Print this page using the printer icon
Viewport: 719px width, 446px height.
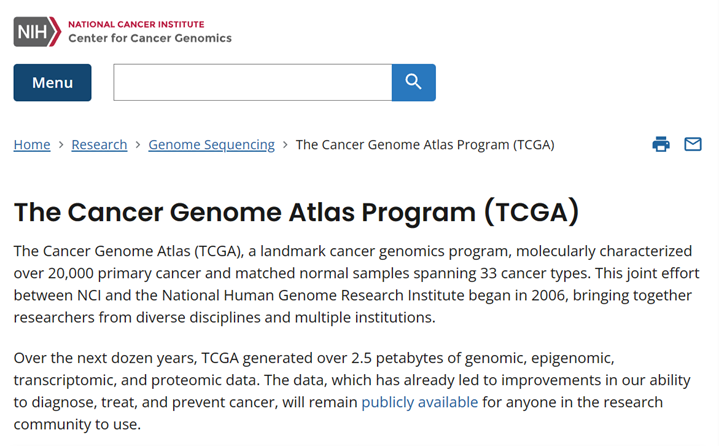661,144
